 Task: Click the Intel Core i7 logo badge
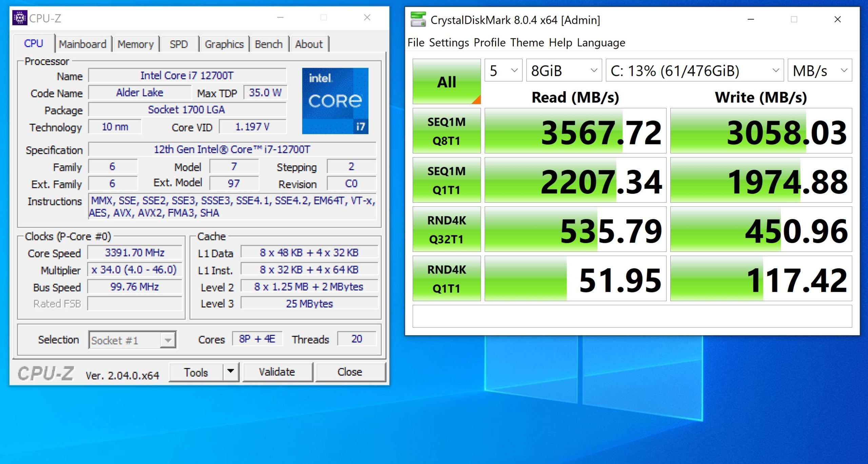(335, 101)
